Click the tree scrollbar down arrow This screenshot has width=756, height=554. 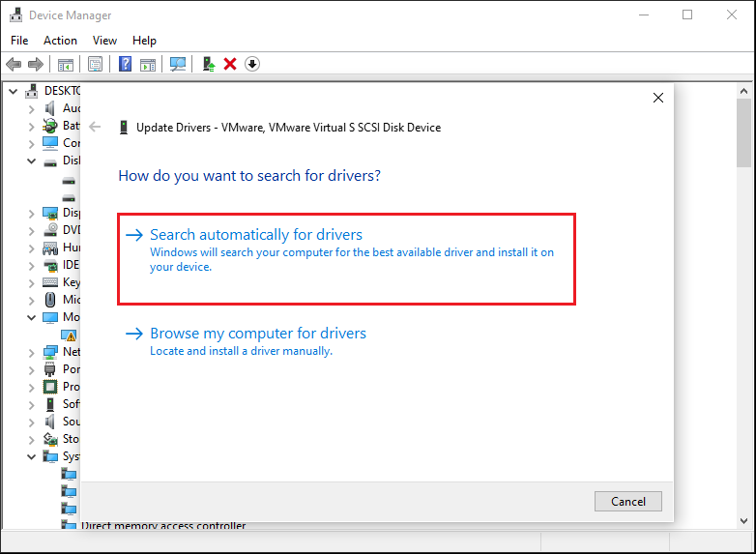coord(743,521)
